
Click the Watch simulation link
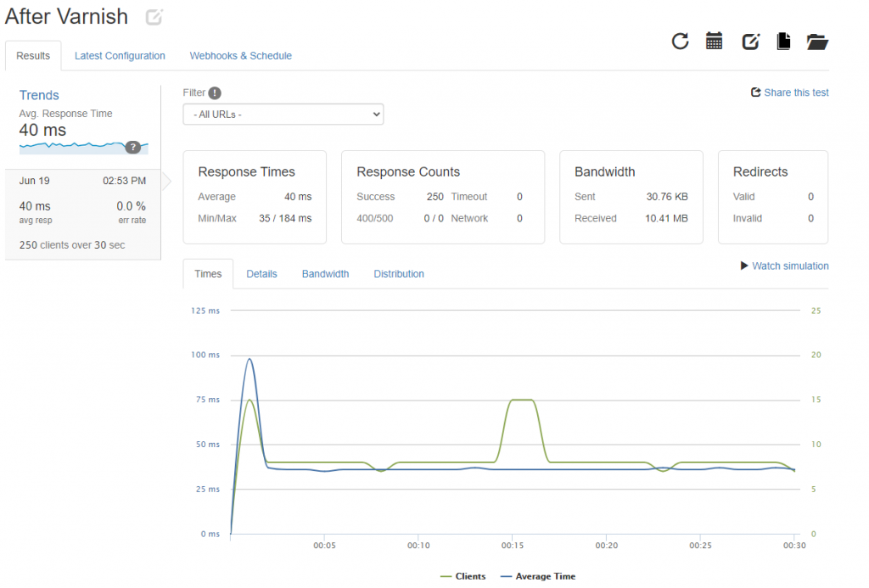coord(790,266)
